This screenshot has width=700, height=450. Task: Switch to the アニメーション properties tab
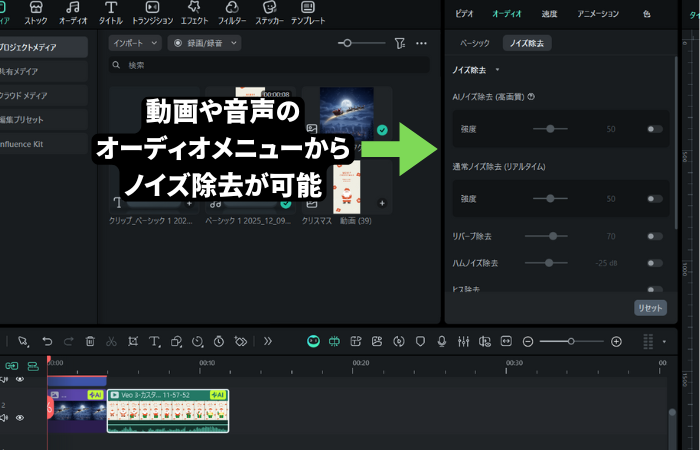coord(598,14)
